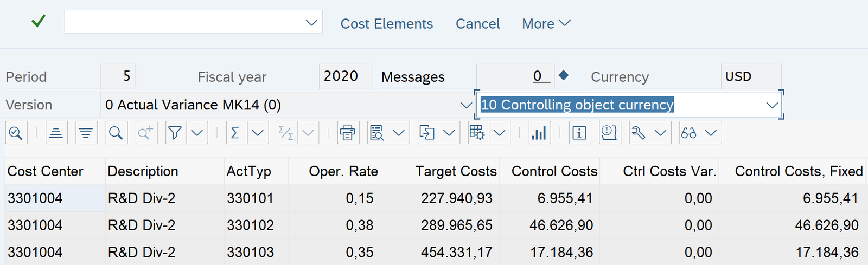This screenshot has height=265, width=868.
Task: Click the green checkmark confirm icon
Action: [x=39, y=22]
